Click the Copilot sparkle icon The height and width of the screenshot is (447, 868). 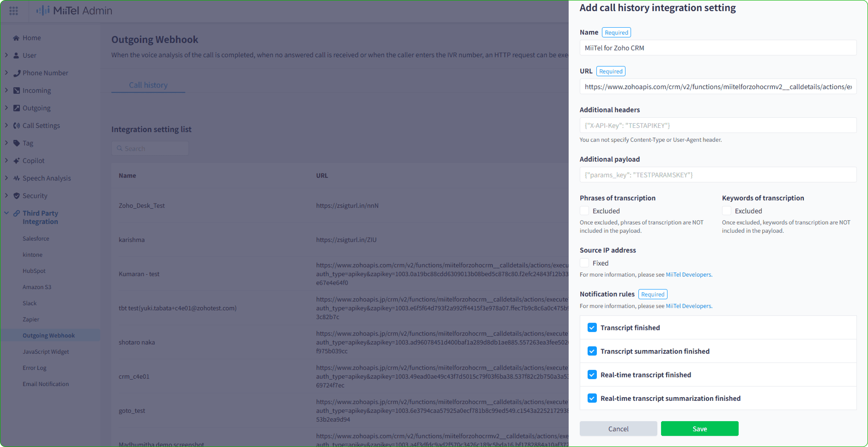click(16, 160)
